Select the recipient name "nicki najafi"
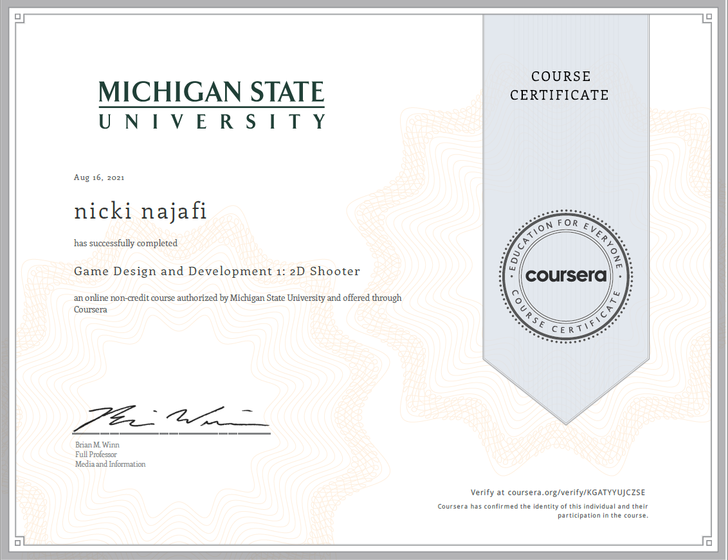728x560 pixels. [x=140, y=212]
